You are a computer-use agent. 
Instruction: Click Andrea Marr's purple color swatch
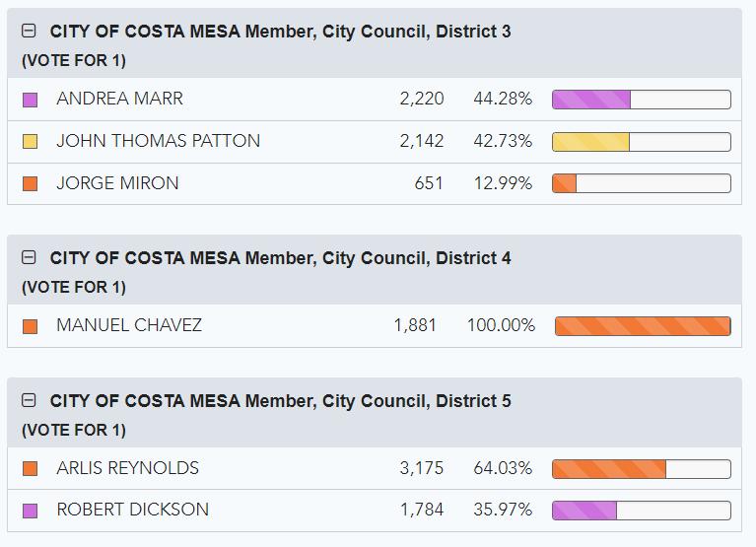click(30, 100)
